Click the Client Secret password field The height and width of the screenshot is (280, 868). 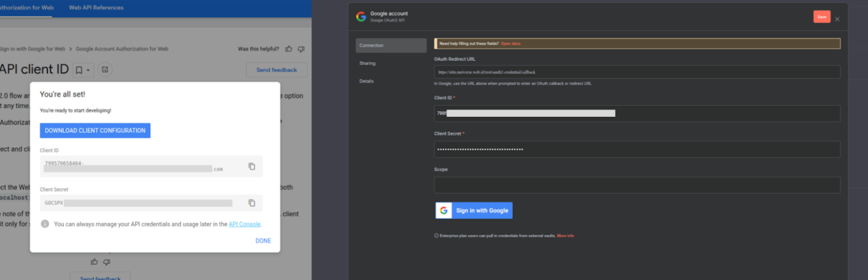click(x=637, y=149)
